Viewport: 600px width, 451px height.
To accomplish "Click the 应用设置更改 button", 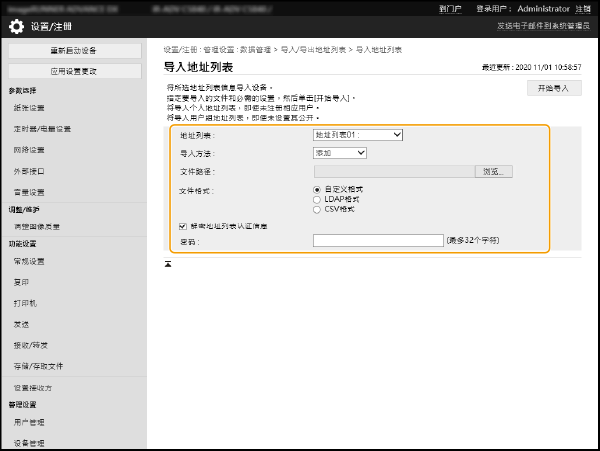I will coord(73,72).
